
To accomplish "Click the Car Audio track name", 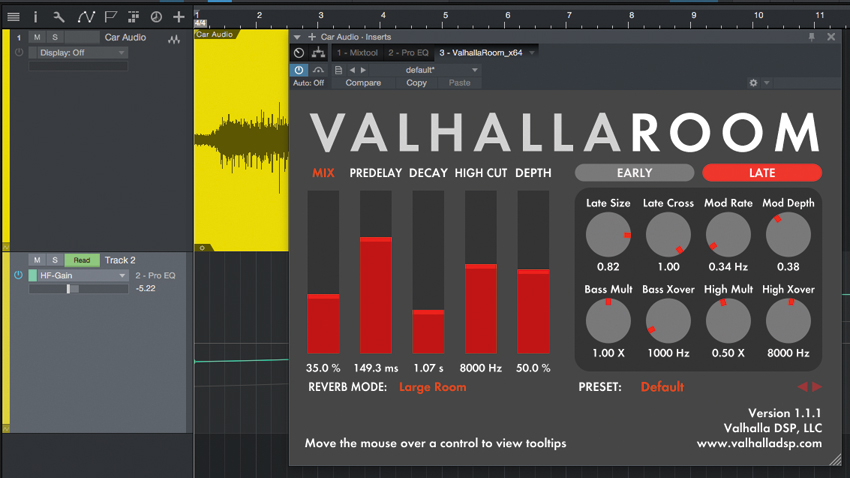I will tap(125, 37).
